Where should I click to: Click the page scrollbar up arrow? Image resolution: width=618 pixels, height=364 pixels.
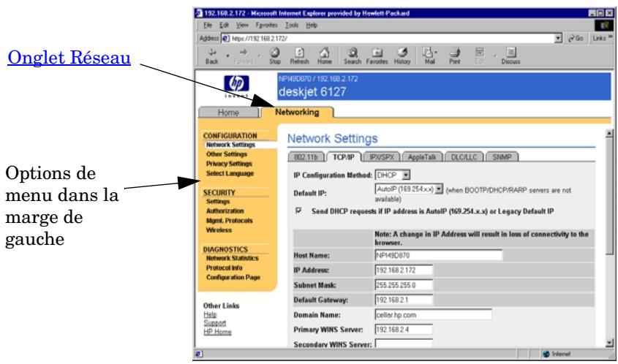609,134
